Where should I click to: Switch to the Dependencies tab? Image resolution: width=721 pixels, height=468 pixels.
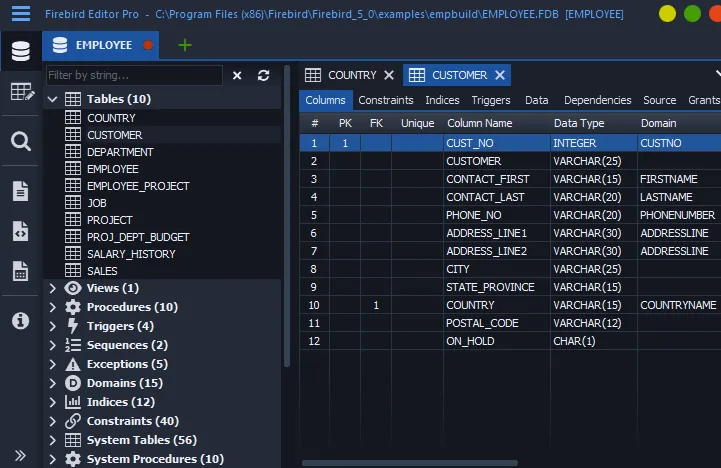point(597,100)
